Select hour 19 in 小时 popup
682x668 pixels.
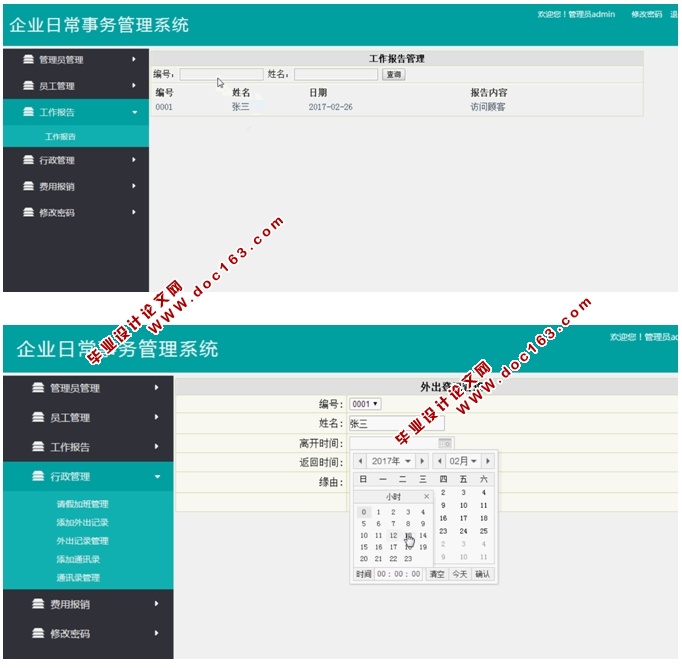pos(423,547)
